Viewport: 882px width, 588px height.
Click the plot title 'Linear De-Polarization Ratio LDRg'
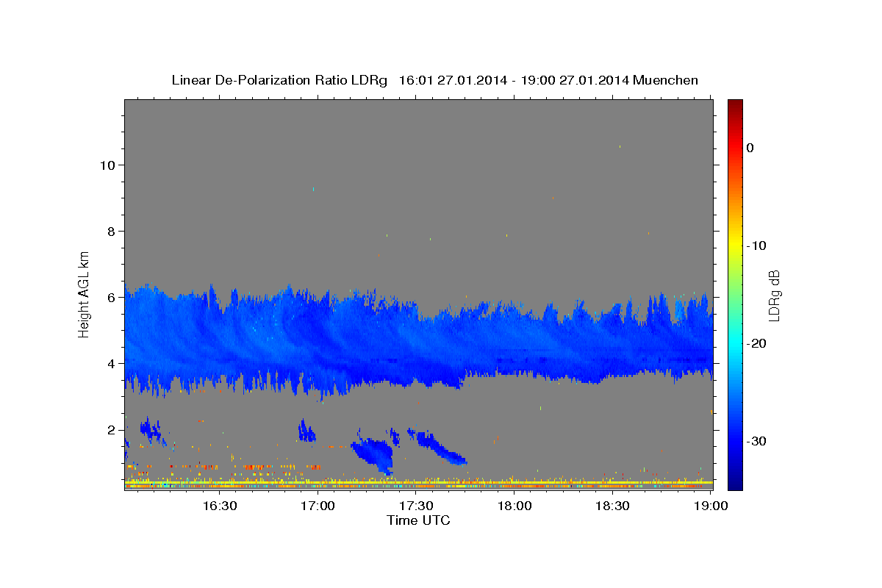point(279,80)
